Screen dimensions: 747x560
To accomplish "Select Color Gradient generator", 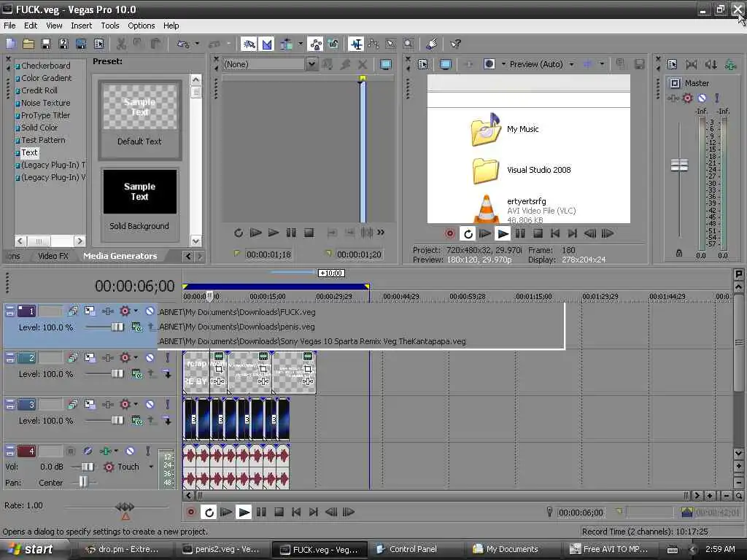I will pos(46,78).
